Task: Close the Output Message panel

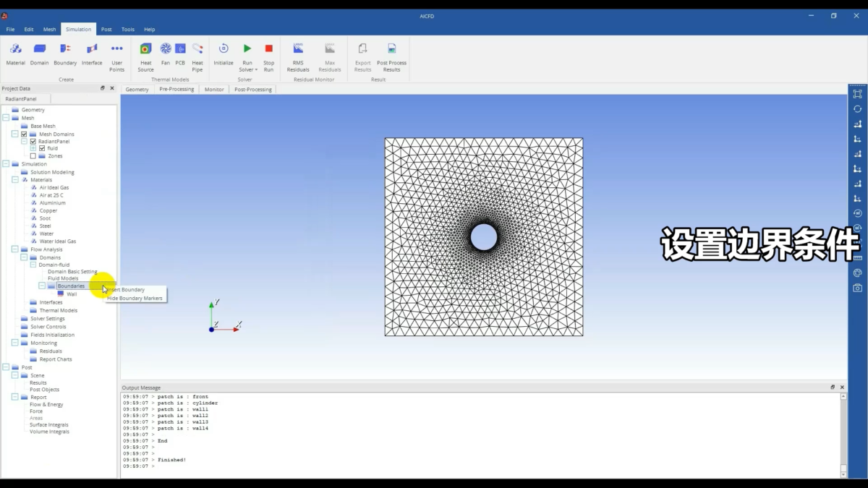Action: (x=843, y=388)
